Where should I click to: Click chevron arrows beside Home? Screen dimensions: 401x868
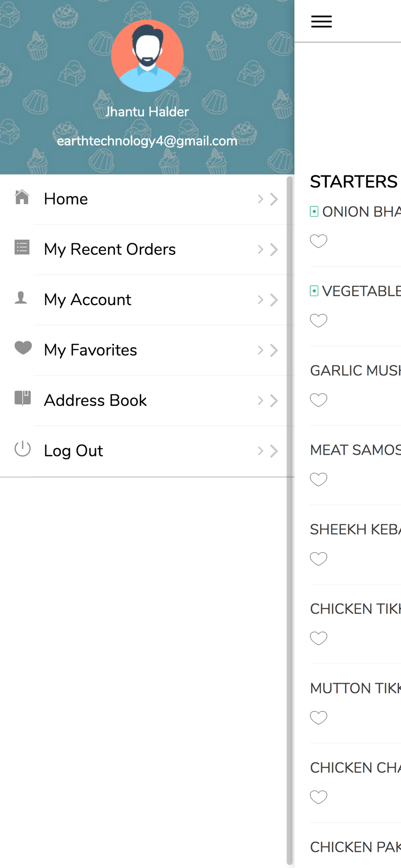tap(268, 199)
